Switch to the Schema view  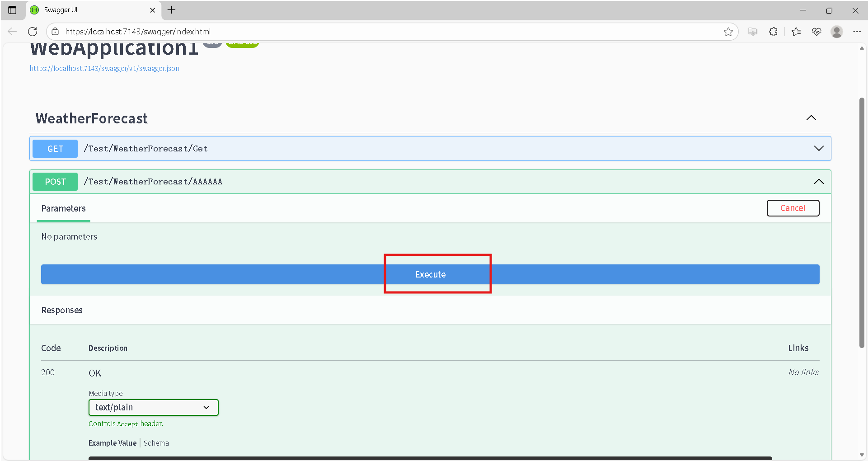pos(156,443)
